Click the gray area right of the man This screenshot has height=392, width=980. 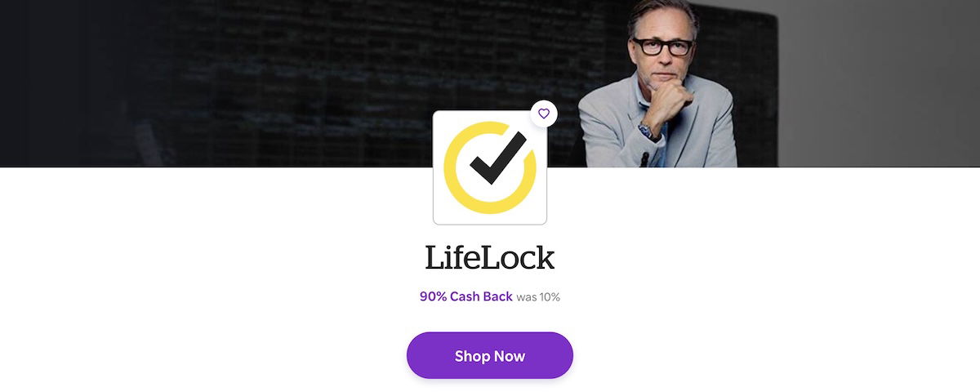pyautogui.click(x=878, y=82)
